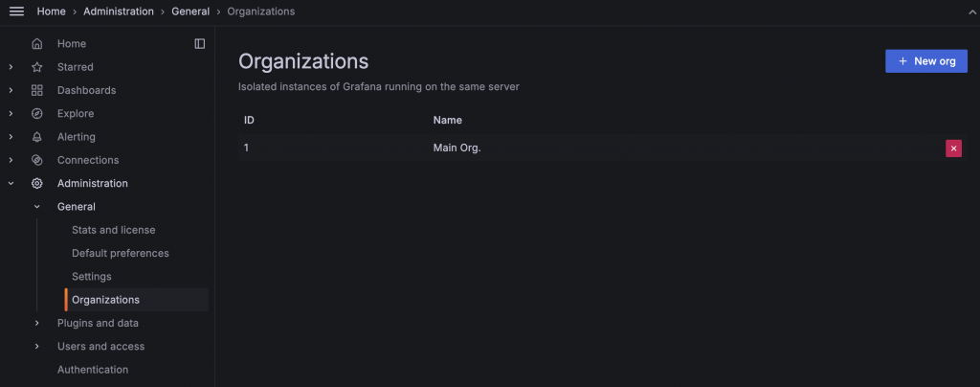Image resolution: width=980 pixels, height=387 pixels.
Task: Click the Starred star icon
Action: coord(37,67)
